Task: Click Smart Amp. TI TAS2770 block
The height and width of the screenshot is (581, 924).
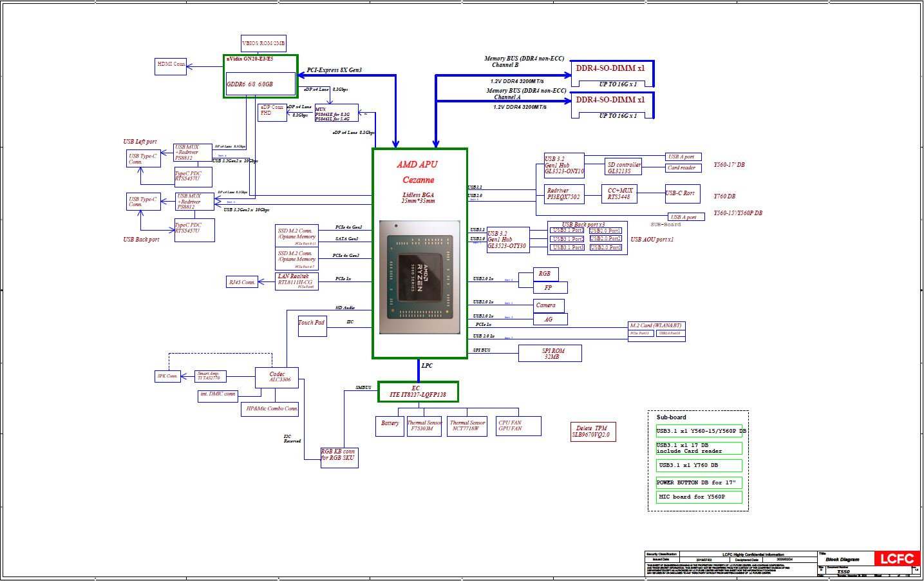Action: (x=211, y=376)
